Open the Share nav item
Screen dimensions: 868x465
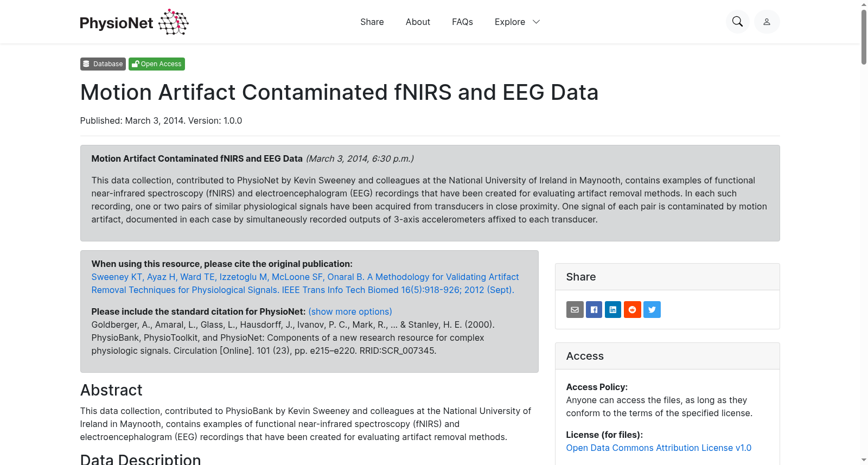(x=372, y=22)
